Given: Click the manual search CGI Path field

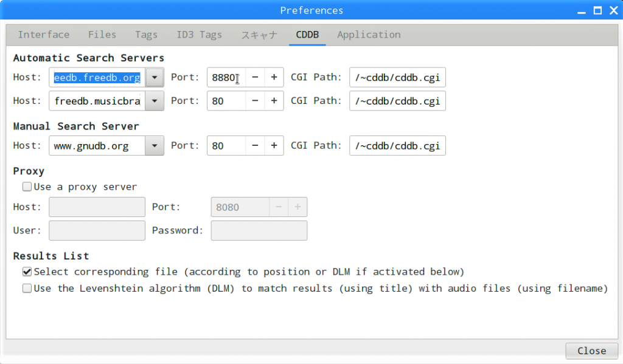Looking at the screenshot, I should (x=397, y=146).
